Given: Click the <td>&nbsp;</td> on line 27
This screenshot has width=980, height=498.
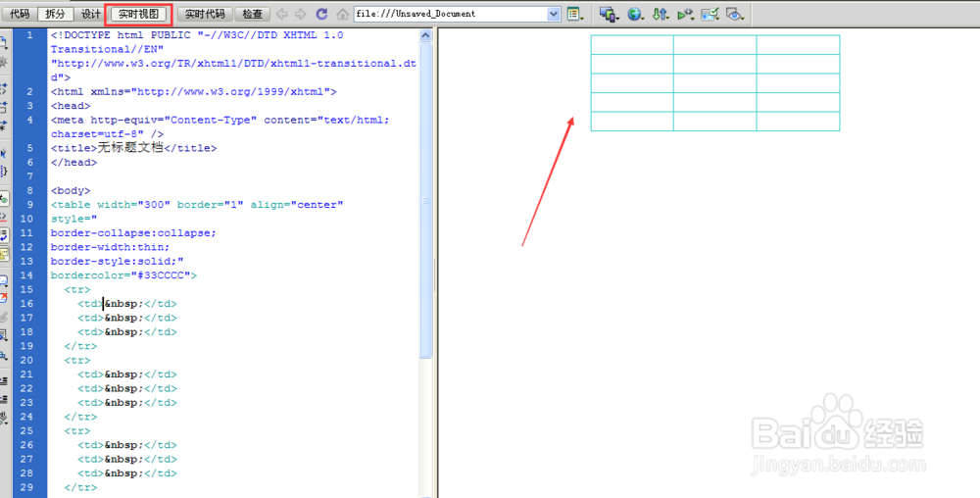Looking at the screenshot, I should pos(127,459).
